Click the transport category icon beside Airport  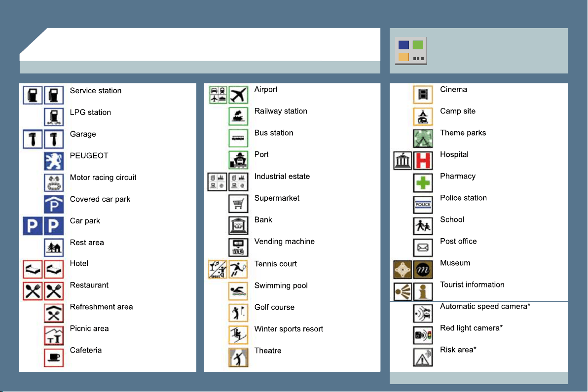click(218, 95)
